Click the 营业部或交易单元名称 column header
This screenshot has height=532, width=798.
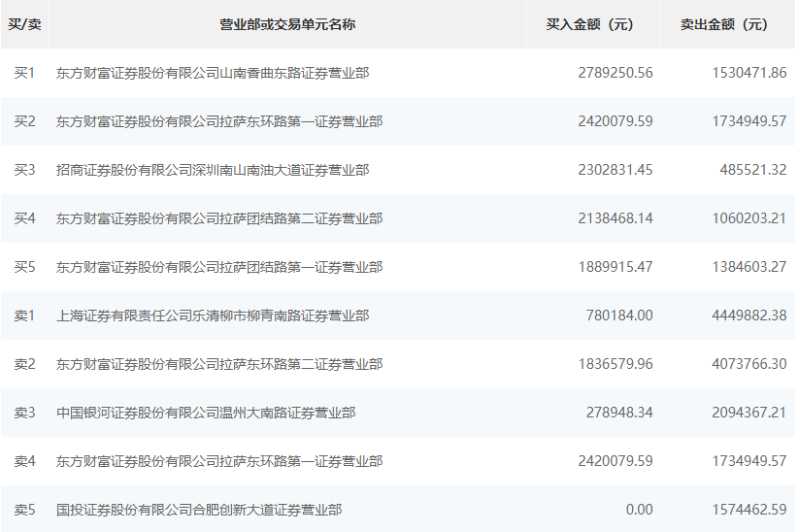coord(287,24)
